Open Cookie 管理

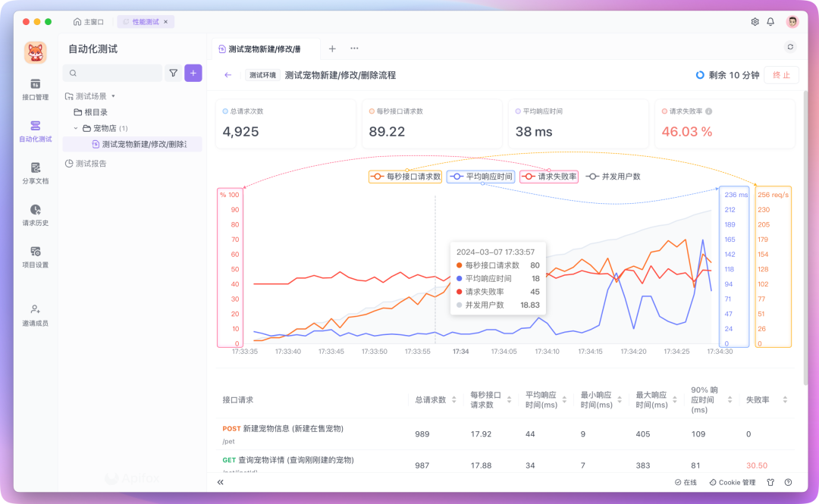(x=733, y=482)
